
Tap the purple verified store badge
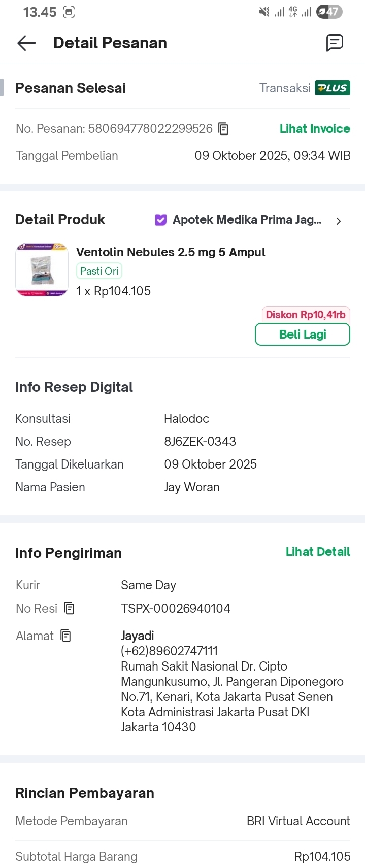[x=161, y=220]
